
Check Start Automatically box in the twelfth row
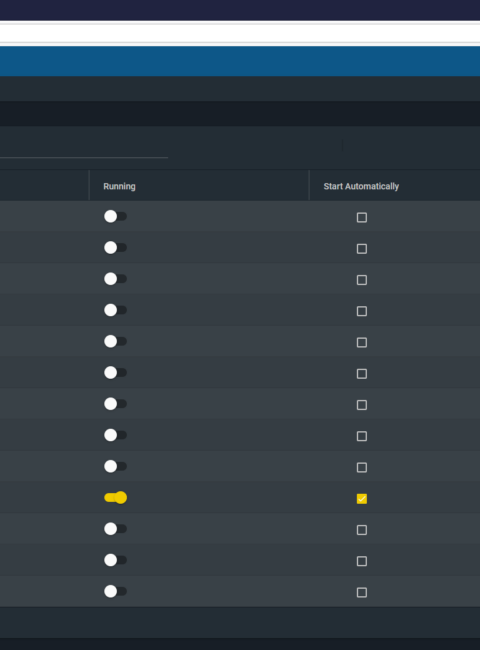tap(362, 561)
